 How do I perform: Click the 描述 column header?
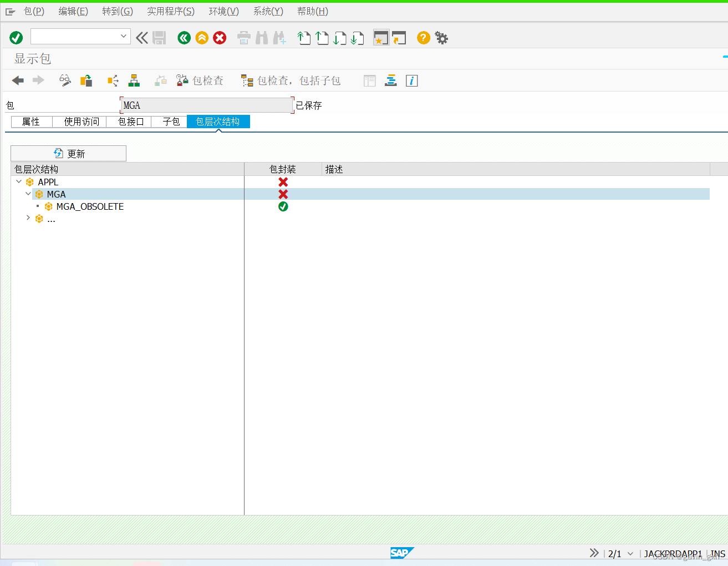(516, 169)
